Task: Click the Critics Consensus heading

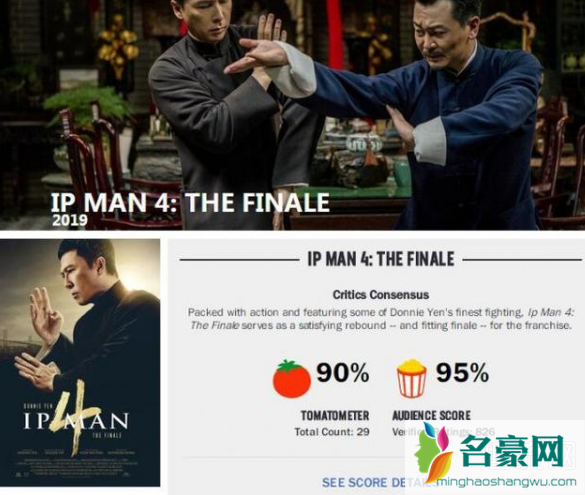Action: [381, 295]
